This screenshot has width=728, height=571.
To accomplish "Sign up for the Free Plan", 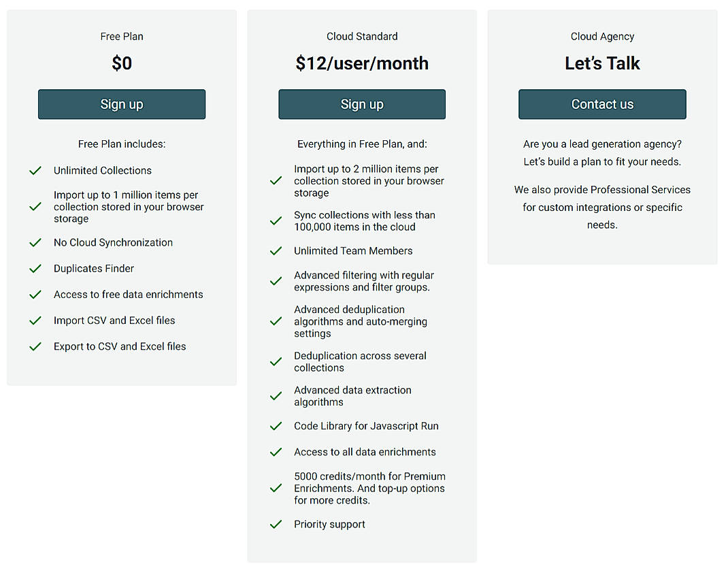I will coord(122,104).
